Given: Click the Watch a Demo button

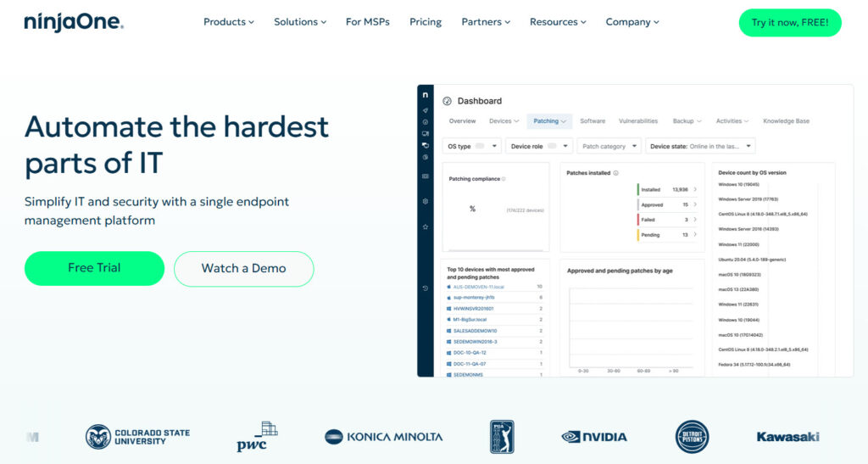Looking at the screenshot, I should (x=243, y=269).
